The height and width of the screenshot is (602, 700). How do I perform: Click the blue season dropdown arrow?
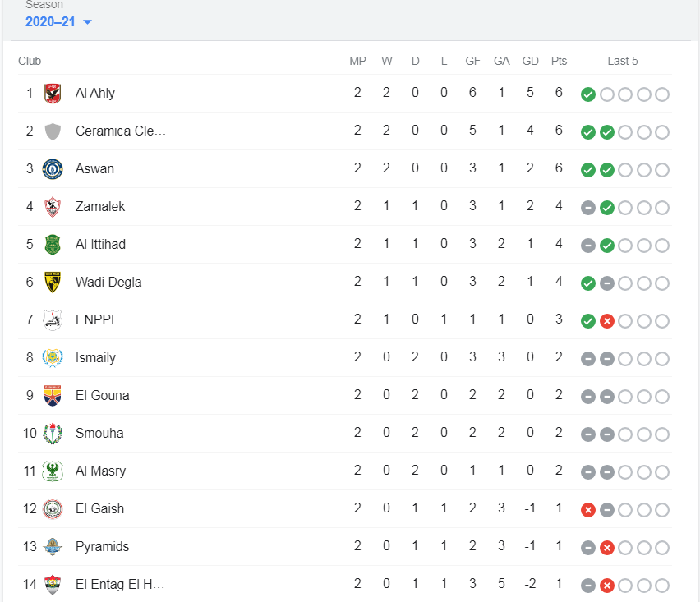(x=87, y=22)
